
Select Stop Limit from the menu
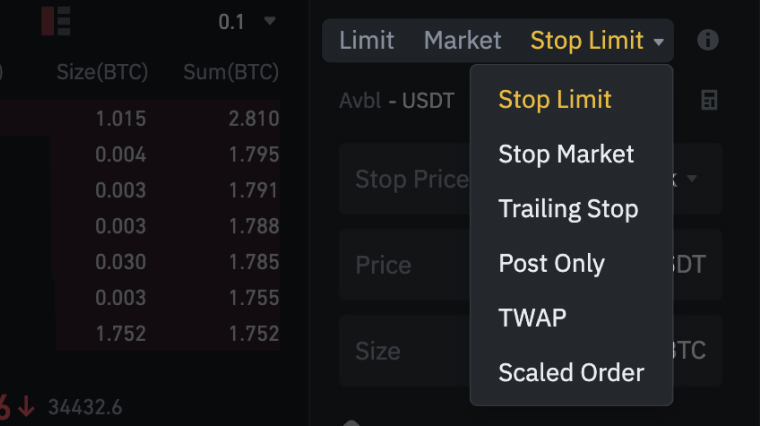click(555, 100)
